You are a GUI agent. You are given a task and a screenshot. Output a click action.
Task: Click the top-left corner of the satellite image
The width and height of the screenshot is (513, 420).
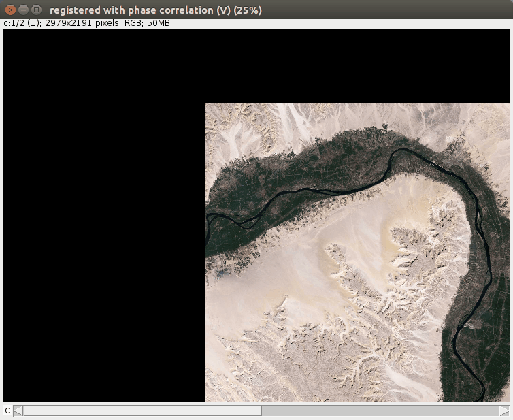207,104
